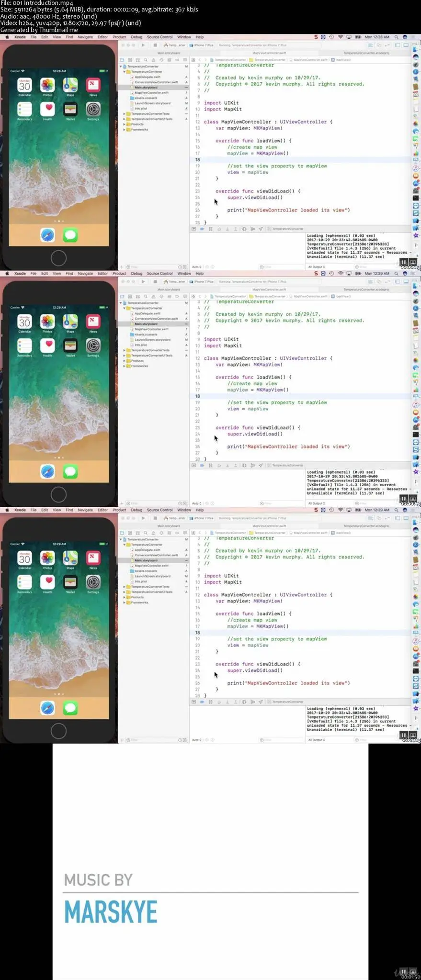The image size is (421, 980).
Task: Open Settings app in the 12:28 AM simulator frame
Action: [93, 109]
